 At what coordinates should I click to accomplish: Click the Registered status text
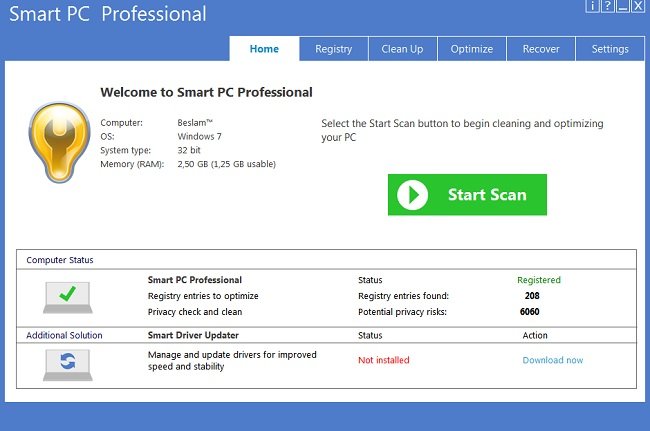coord(539,280)
